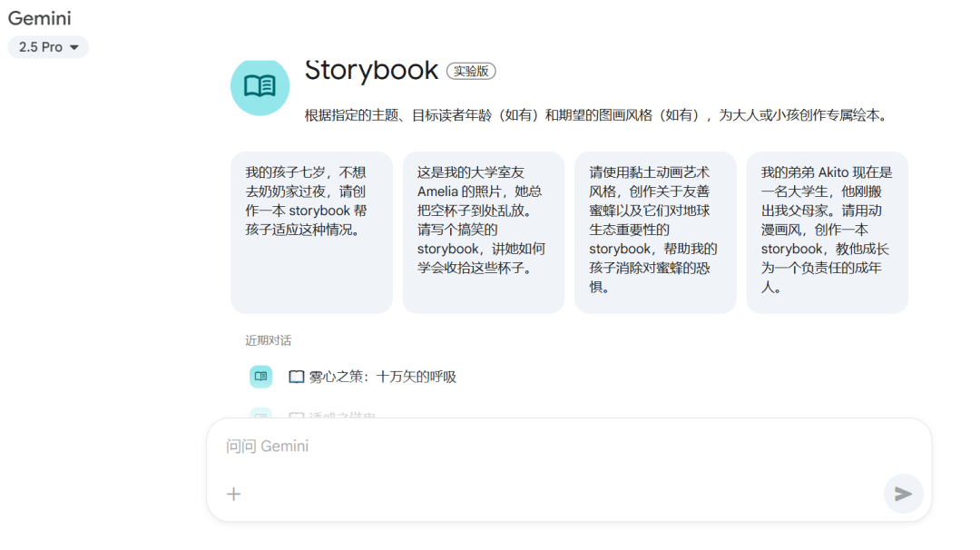Click teal Storybook icon beside 雾心之策 conversation
980x550 pixels.
point(260,377)
